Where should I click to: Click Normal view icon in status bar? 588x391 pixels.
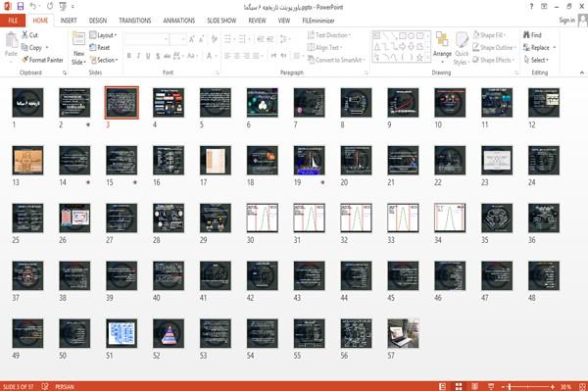(x=443, y=386)
